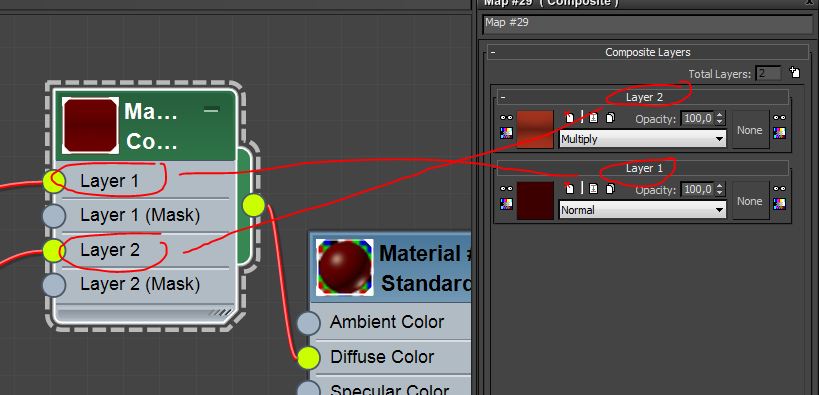Delete Layer 2 with its delete icon
Screen dimensions: 819x395
point(570,118)
